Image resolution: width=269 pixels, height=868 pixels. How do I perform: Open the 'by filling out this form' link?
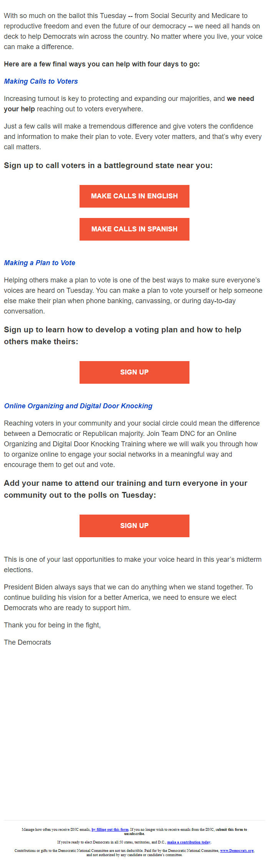(x=110, y=830)
